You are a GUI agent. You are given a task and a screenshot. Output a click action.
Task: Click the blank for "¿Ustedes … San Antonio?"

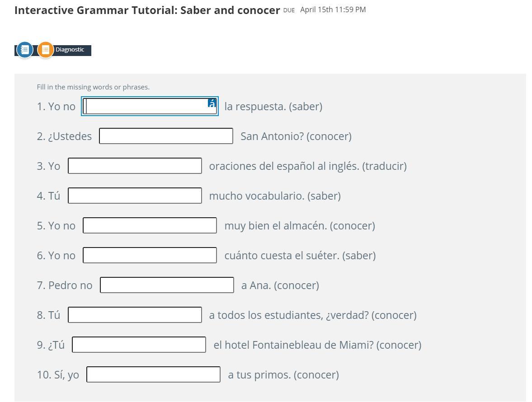point(166,136)
